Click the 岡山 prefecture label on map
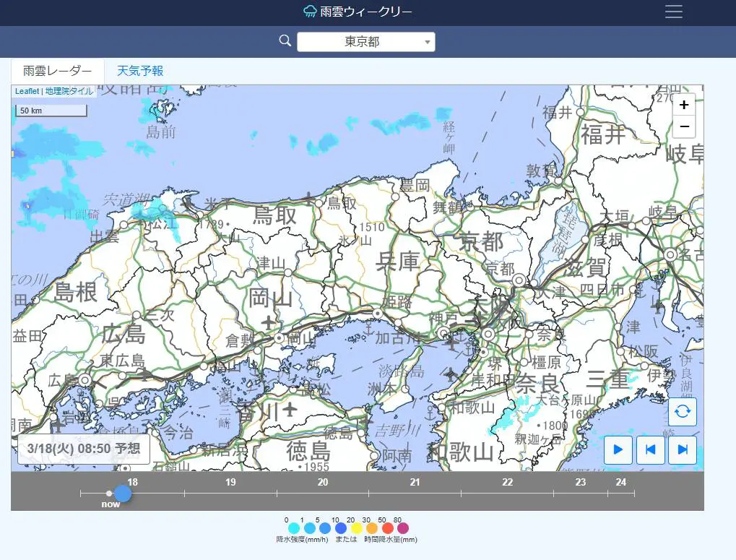This screenshot has width=736, height=560. tap(270, 298)
